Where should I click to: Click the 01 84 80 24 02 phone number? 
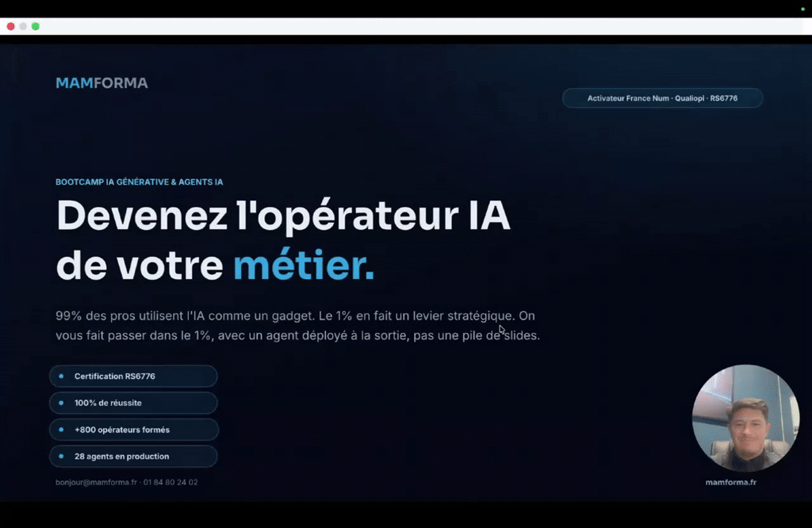[x=170, y=483]
